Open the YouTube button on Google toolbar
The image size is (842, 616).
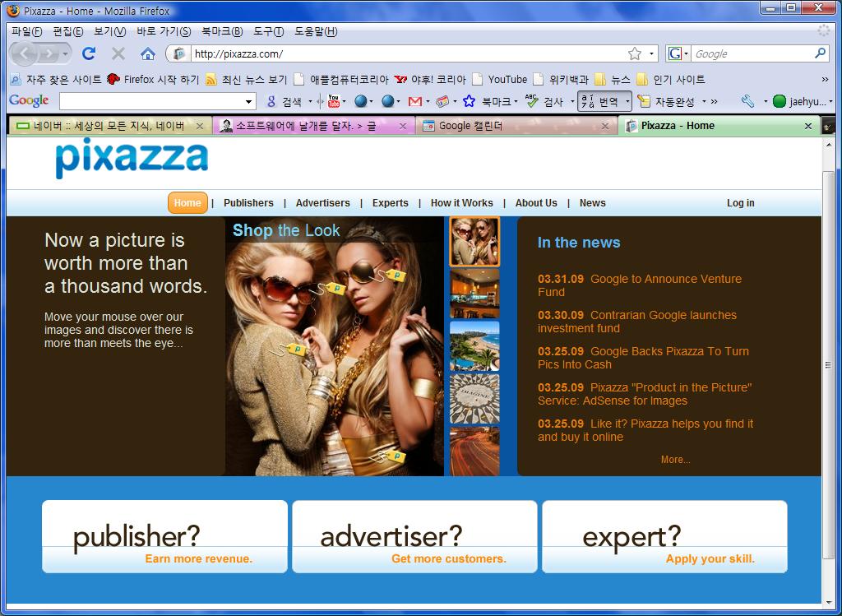point(334,101)
